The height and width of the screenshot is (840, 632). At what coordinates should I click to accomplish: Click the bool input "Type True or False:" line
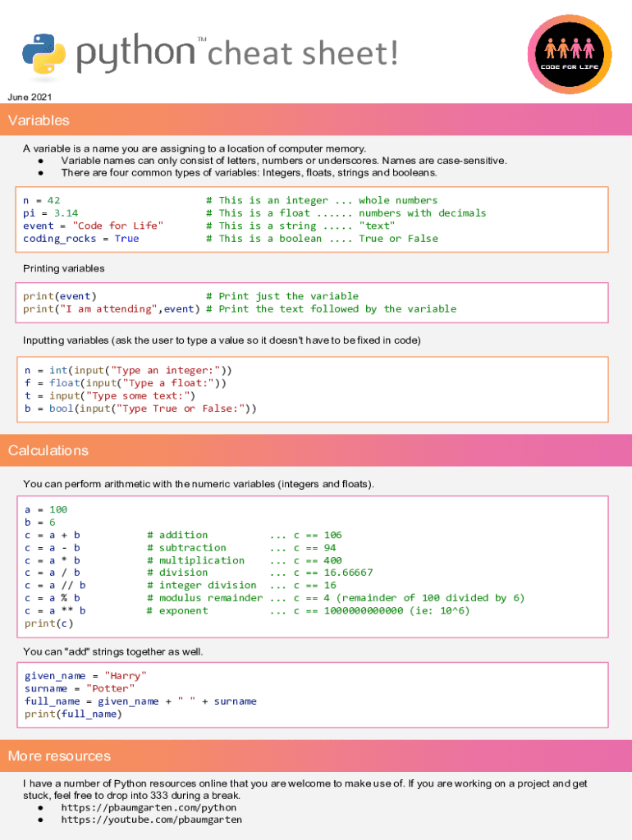[140, 409]
